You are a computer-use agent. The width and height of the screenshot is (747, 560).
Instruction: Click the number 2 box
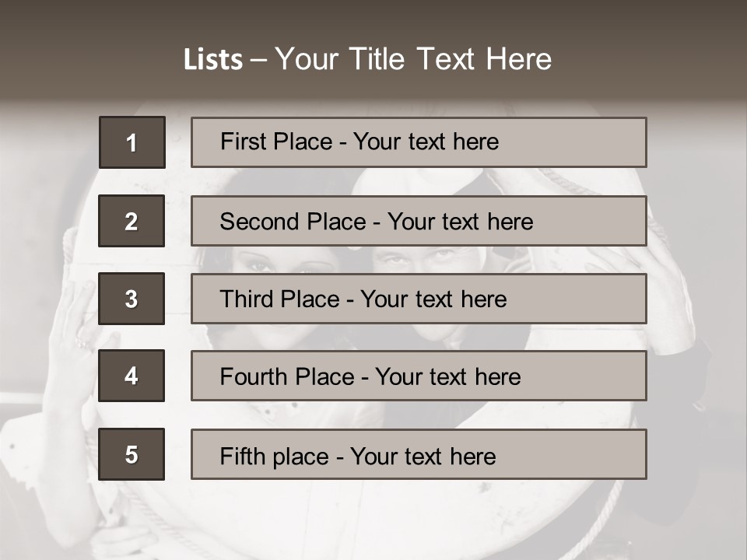pyautogui.click(x=132, y=221)
